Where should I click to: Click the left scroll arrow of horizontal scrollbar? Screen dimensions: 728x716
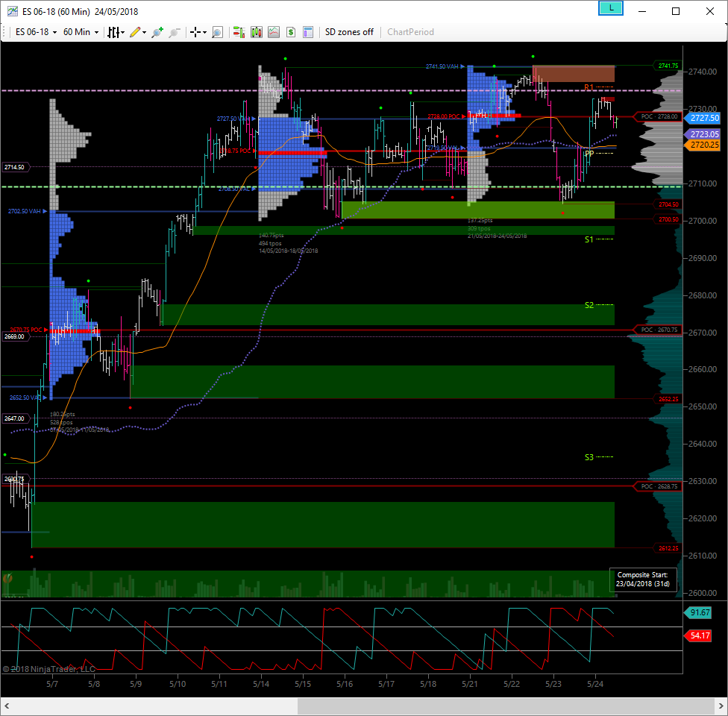point(7,706)
